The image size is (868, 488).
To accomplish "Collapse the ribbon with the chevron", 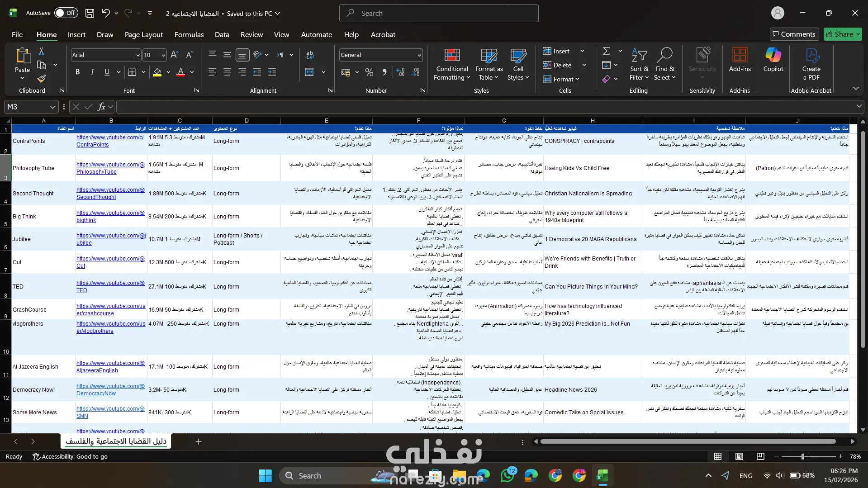I will [x=856, y=89].
